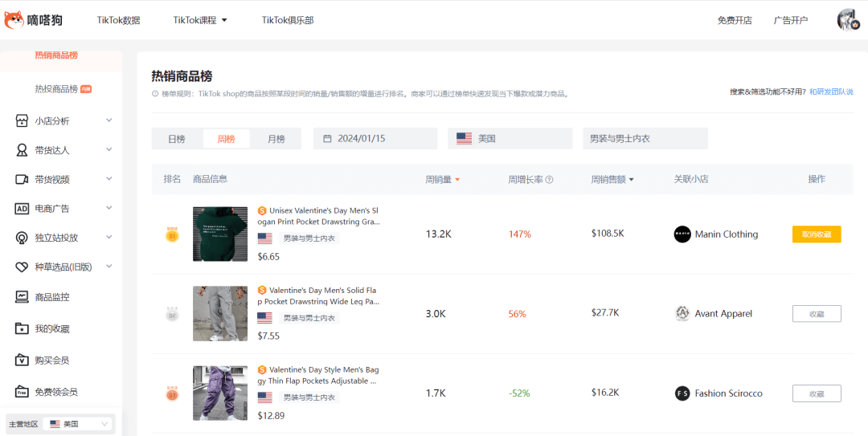Switch to 日榜 daily ranking
The image size is (868, 436).
pyautogui.click(x=177, y=139)
